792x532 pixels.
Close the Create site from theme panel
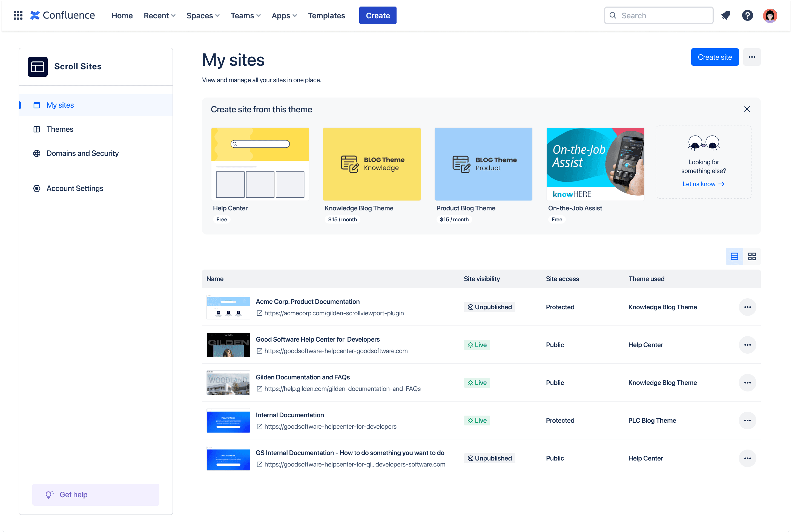747,109
